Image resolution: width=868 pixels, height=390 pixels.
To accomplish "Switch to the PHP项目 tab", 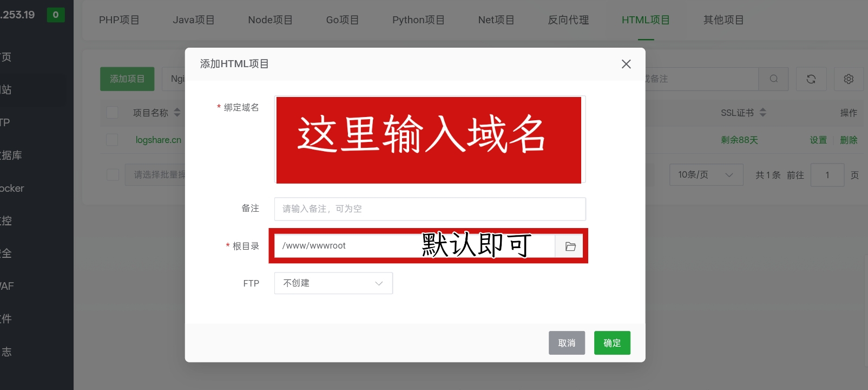I will click(x=119, y=20).
